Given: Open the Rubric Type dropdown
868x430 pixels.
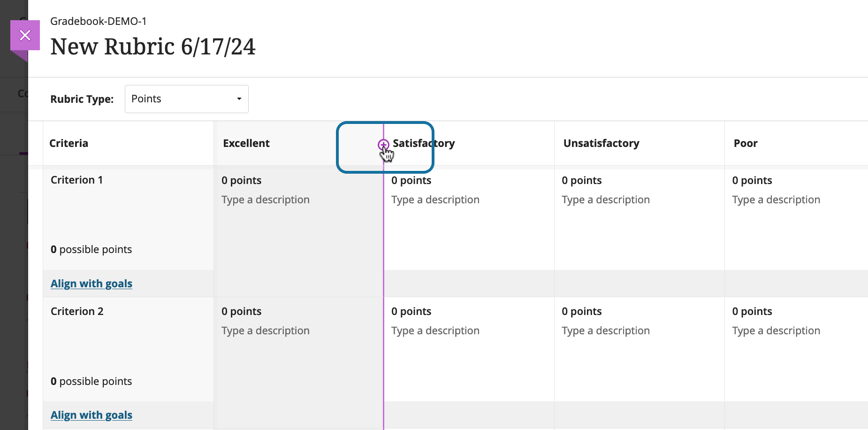Looking at the screenshot, I should point(186,99).
